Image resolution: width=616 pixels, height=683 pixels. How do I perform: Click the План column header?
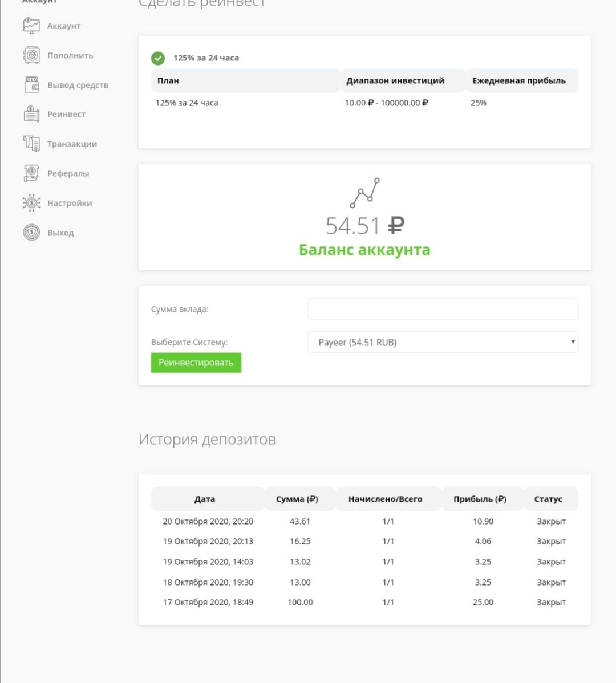245,80
